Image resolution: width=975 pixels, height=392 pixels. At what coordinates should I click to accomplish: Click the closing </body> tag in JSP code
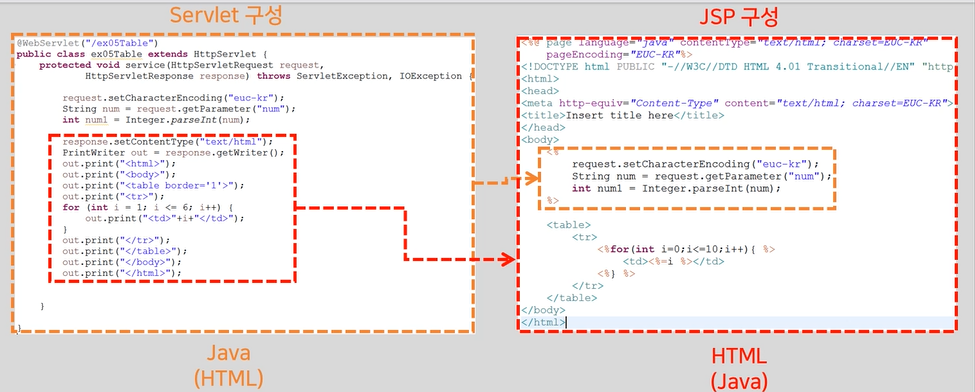click(543, 310)
